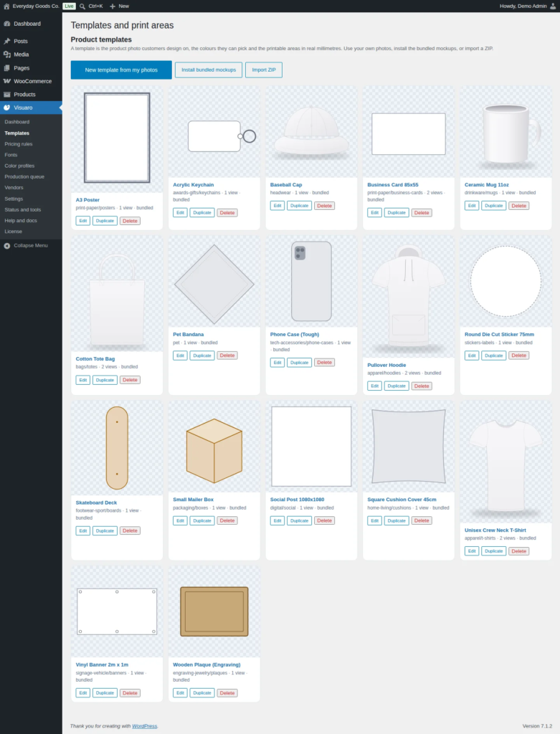Click the Dashboard gauge icon in sidebar

(7, 24)
